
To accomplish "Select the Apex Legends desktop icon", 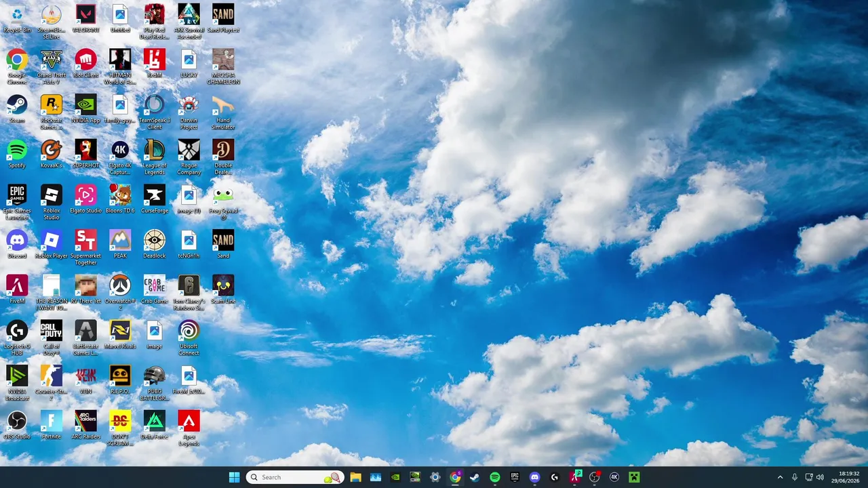I will coord(189,429).
